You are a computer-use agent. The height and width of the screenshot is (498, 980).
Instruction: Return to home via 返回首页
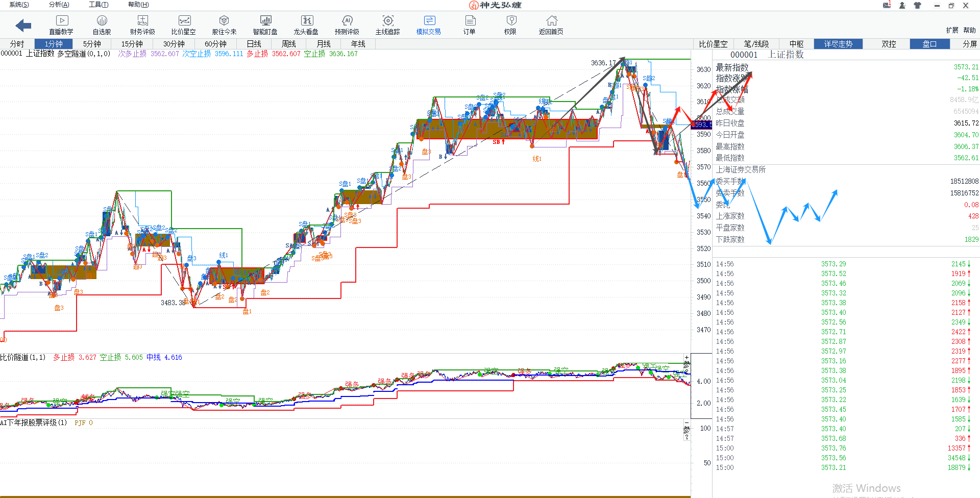click(x=551, y=25)
